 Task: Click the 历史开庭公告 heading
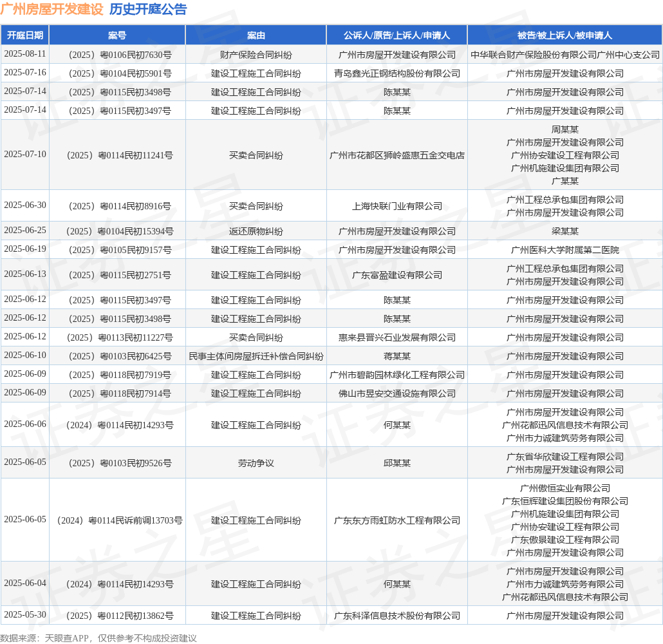(148, 9)
